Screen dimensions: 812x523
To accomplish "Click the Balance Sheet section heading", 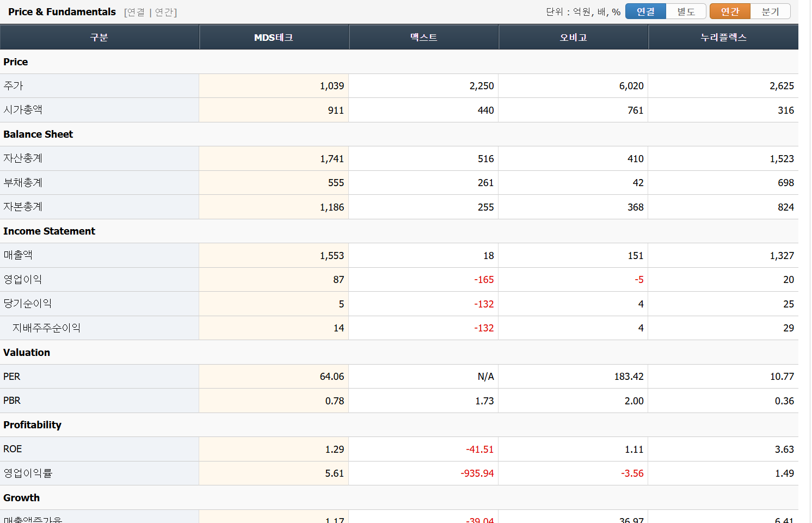I will [38, 134].
